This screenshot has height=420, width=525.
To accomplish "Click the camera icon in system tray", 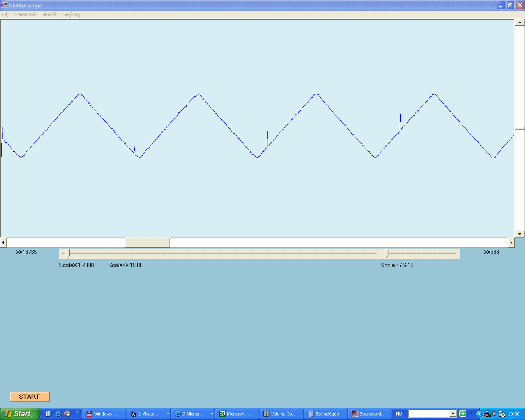I will 487,414.
